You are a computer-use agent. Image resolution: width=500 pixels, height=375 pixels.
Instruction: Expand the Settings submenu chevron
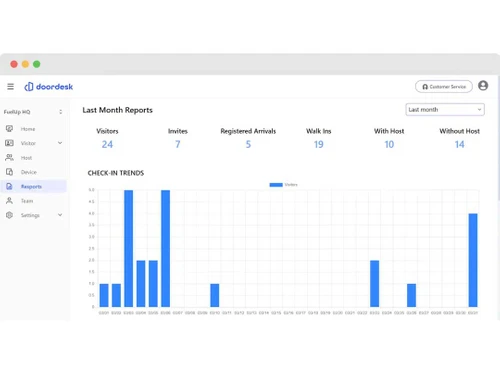(60, 215)
